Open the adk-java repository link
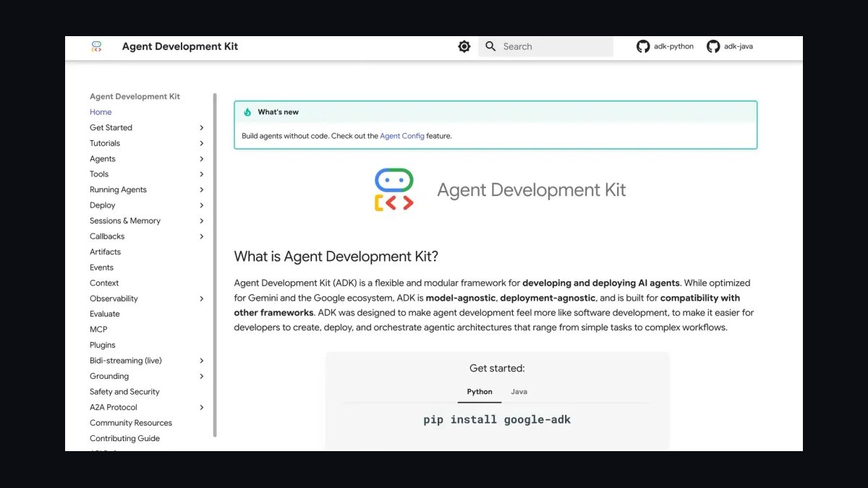868x488 pixels. point(739,46)
